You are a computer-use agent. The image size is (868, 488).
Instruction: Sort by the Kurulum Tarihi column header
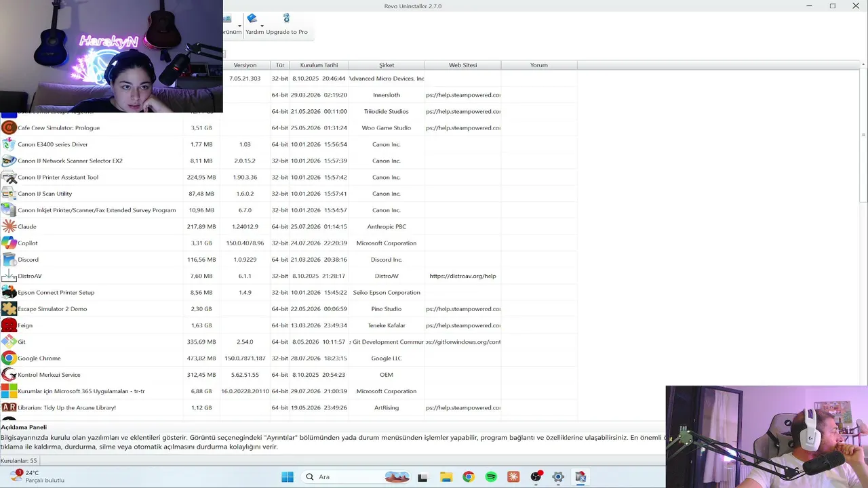coord(319,65)
